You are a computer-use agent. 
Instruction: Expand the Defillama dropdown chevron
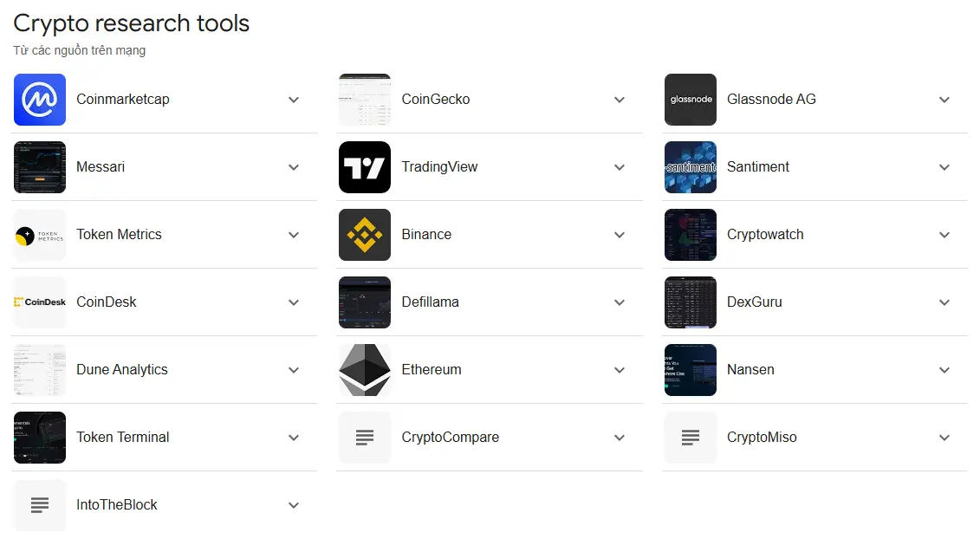coord(620,302)
